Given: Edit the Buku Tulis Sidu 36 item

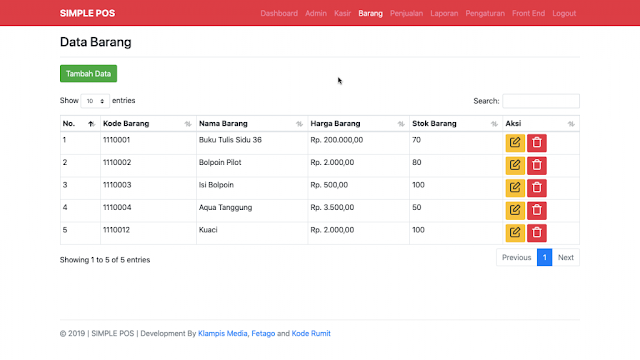Looking at the screenshot, I should pyautogui.click(x=515, y=143).
